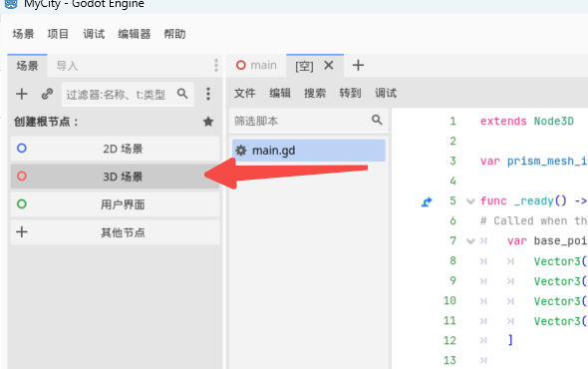Click line number 1 in the gutter
The width and height of the screenshot is (588, 369).
pos(453,121)
